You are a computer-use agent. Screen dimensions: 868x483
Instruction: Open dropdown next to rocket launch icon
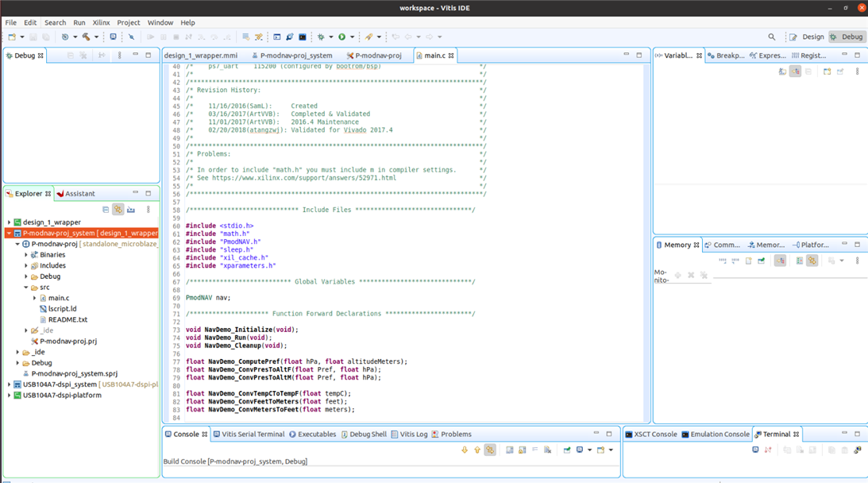pyautogui.click(x=379, y=37)
